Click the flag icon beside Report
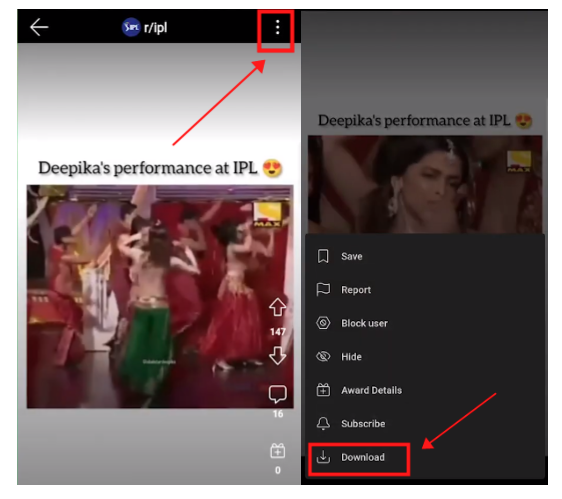 point(323,290)
